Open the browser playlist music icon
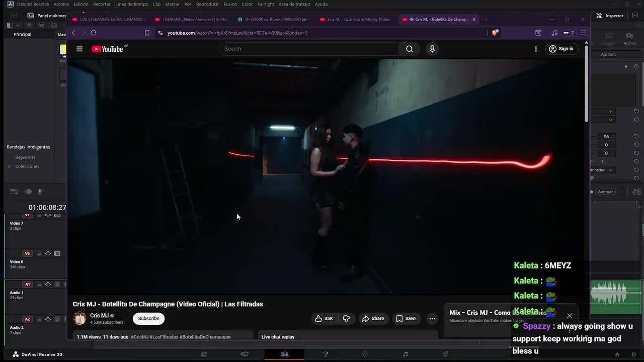 554,33
